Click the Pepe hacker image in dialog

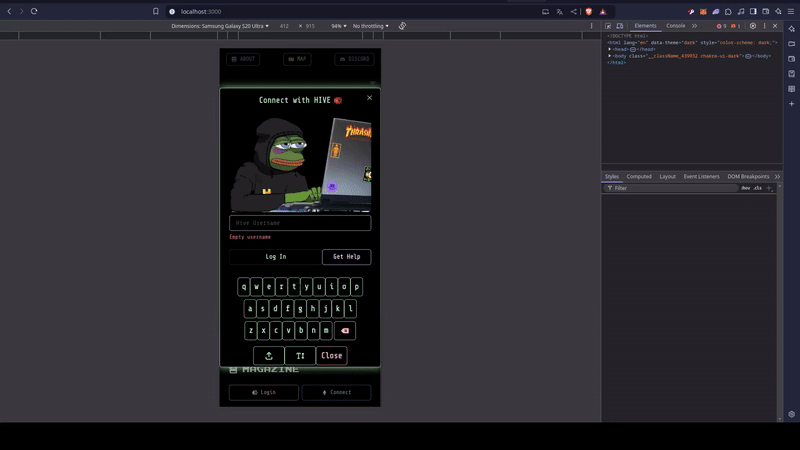[x=300, y=164]
